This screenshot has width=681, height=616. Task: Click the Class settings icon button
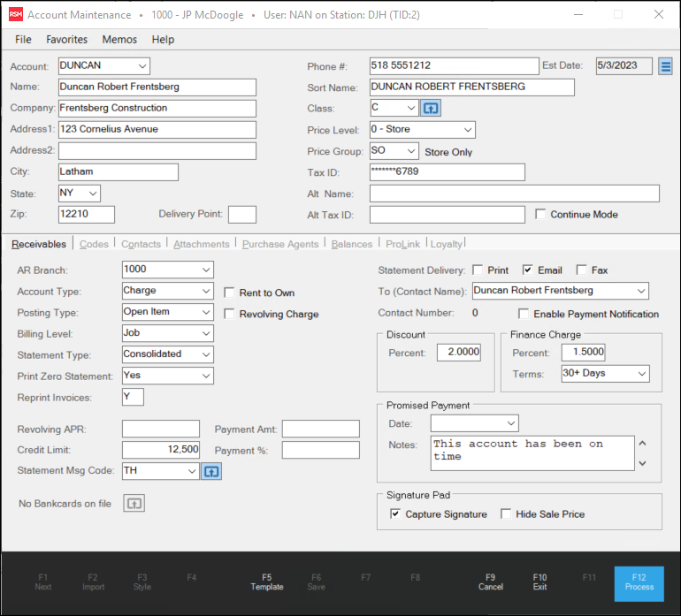(x=430, y=108)
